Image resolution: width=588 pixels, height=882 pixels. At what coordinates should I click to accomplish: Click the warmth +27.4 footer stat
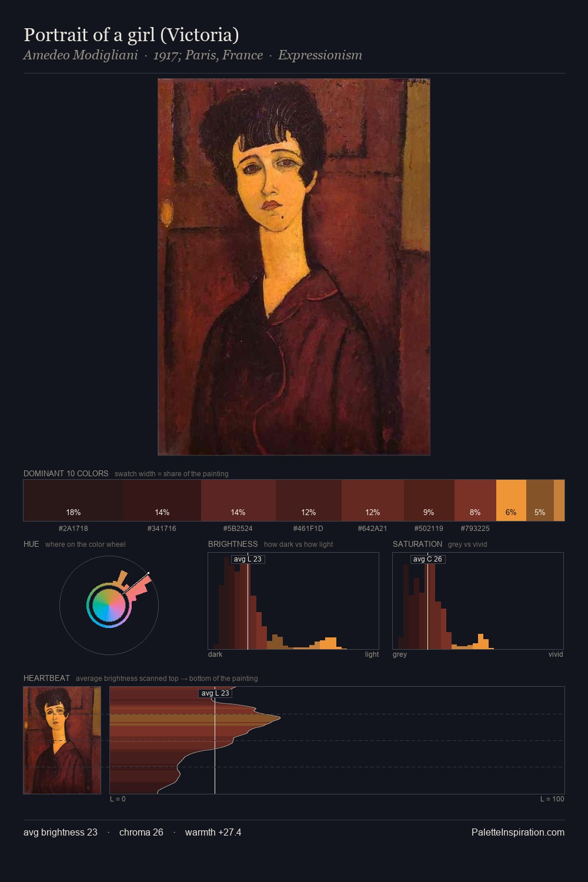click(213, 833)
